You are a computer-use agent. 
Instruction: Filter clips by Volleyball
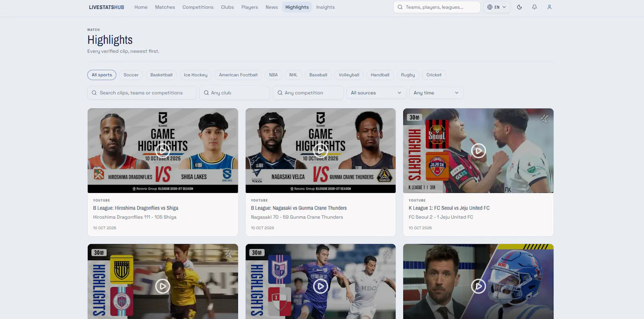pos(349,75)
